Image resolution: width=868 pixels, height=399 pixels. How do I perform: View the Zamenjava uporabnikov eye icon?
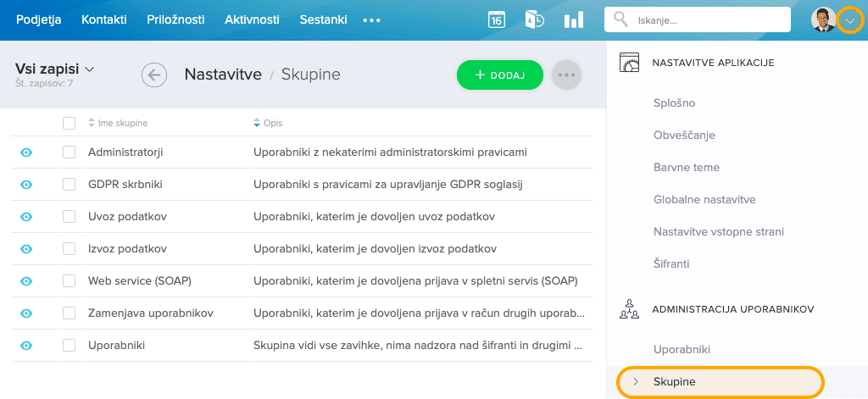[26, 313]
